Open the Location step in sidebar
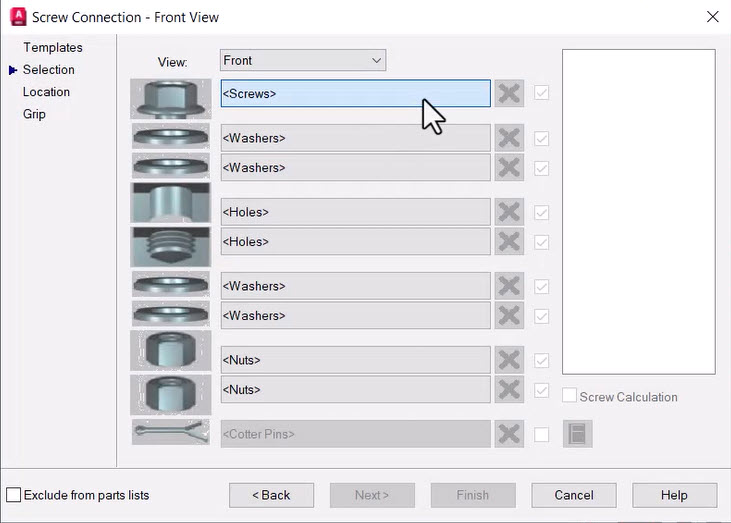The width and height of the screenshot is (731, 523). click(x=46, y=92)
